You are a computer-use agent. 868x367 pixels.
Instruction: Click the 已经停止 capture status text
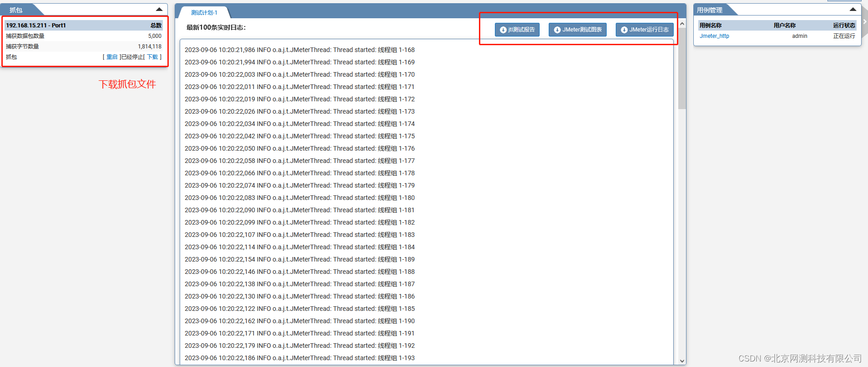click(x=132, y=57)
